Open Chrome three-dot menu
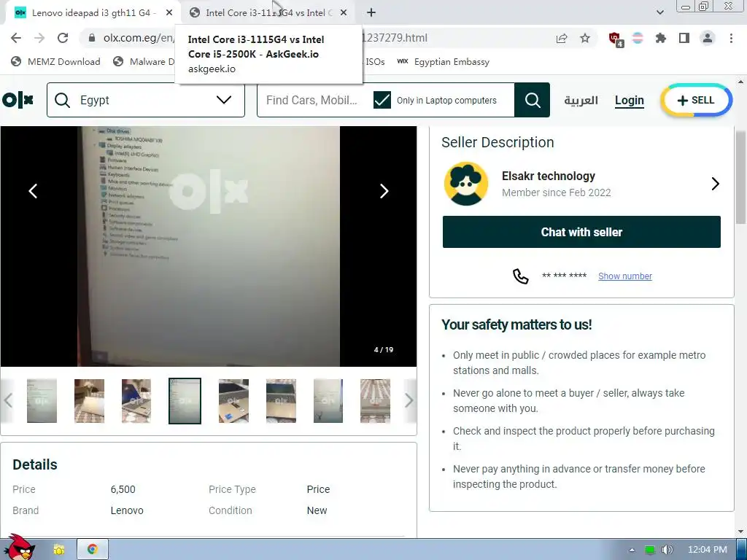The image size is (747, 560). click(731, 38)
